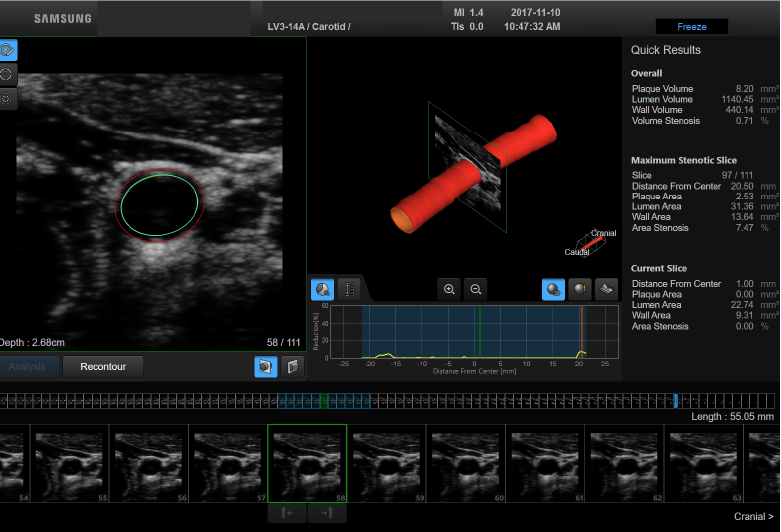Click the green current-slice line in the graph
Viewport: 781px width, 532px height.
[x=480, y=332]
